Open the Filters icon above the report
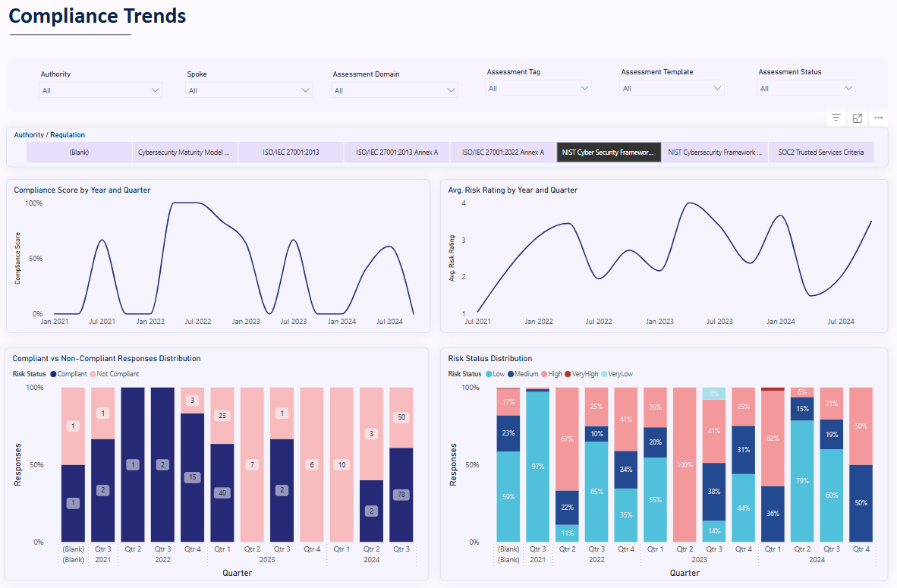Image resolution: width=897 pixels, height=588 pixels. point(836,118)
